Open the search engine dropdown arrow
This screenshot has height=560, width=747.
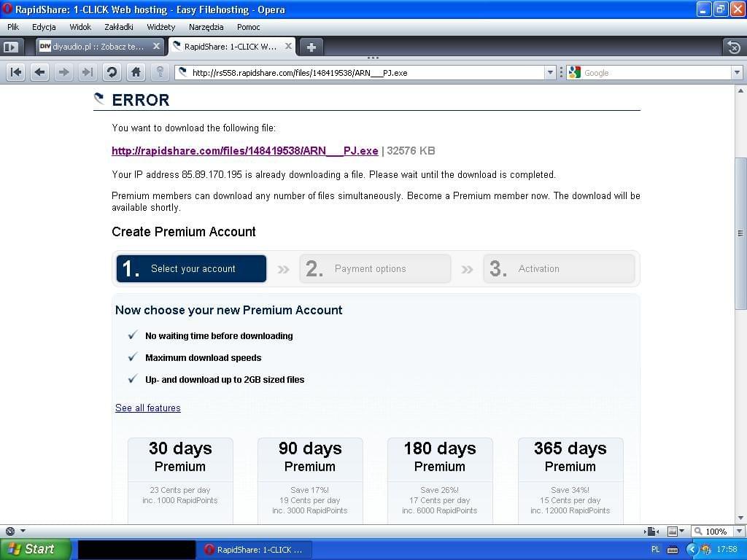[x=737, y=72]
